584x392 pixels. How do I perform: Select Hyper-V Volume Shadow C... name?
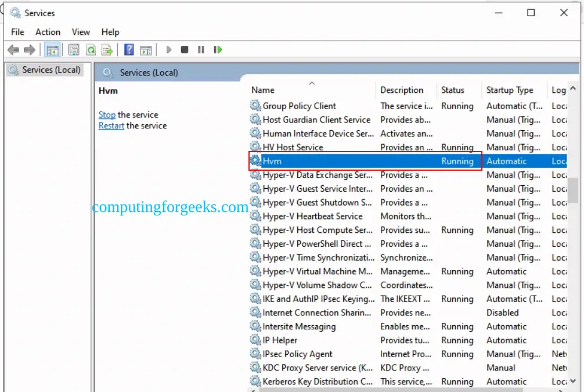coord(317,285)
